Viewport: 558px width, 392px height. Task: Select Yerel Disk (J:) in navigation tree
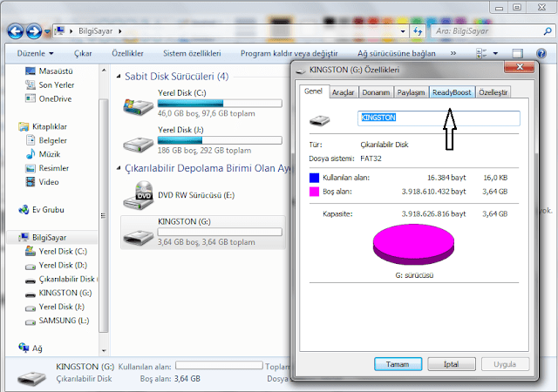pos(55,307)
